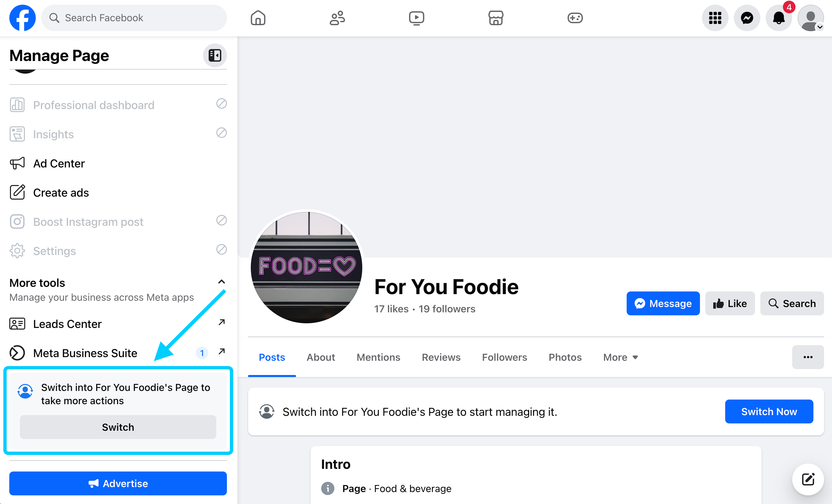Click the Switch Now button
832x504 pixels.
coord(769,411)
